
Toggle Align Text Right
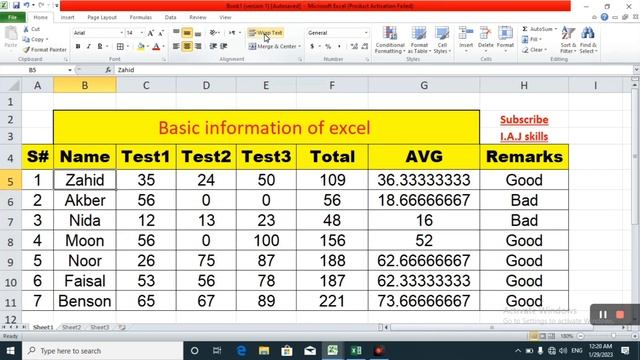tap(198, 47)
